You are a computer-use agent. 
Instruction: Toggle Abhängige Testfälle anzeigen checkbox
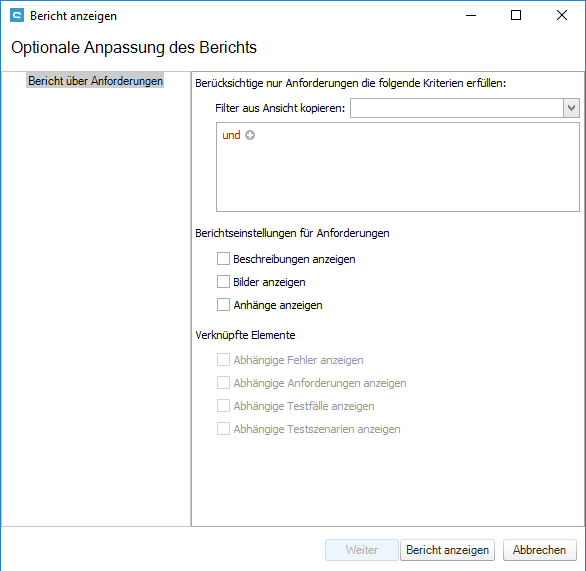[x=223, y=406]
